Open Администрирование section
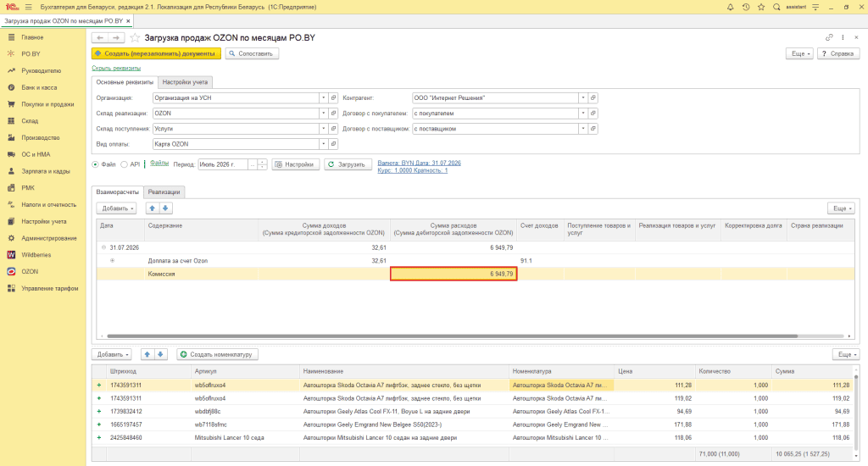 pyautogui.click(x=48, y=238)
